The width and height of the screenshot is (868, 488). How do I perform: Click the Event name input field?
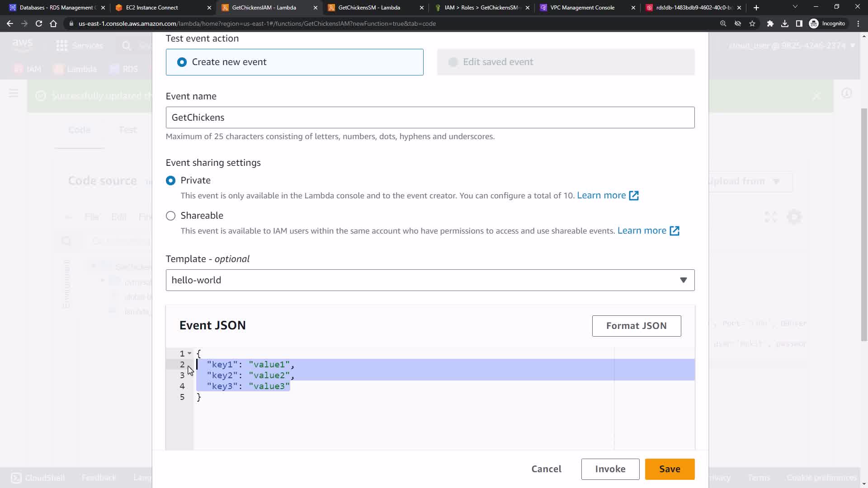pos(429,117)
